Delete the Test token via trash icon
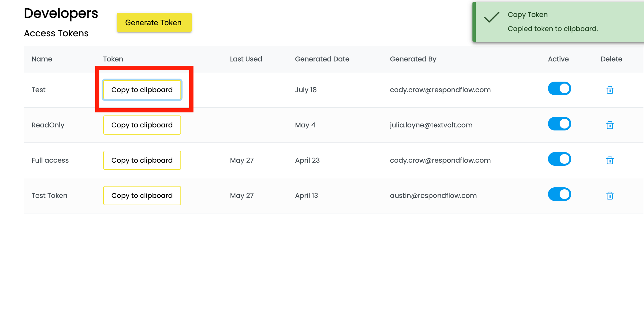The width and height of the screenshot is (644, 312). click(x=610, y=90)
